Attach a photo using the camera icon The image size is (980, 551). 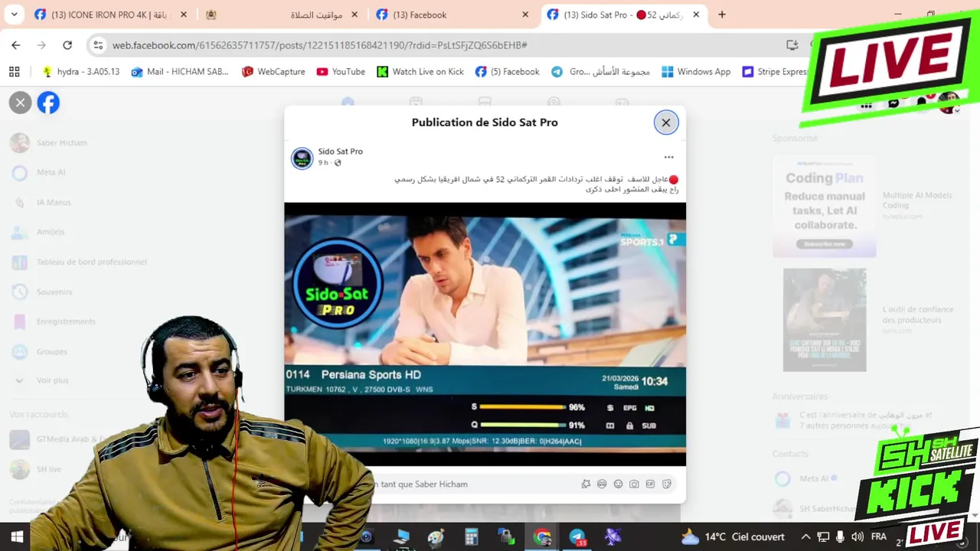tap(634, 484)
